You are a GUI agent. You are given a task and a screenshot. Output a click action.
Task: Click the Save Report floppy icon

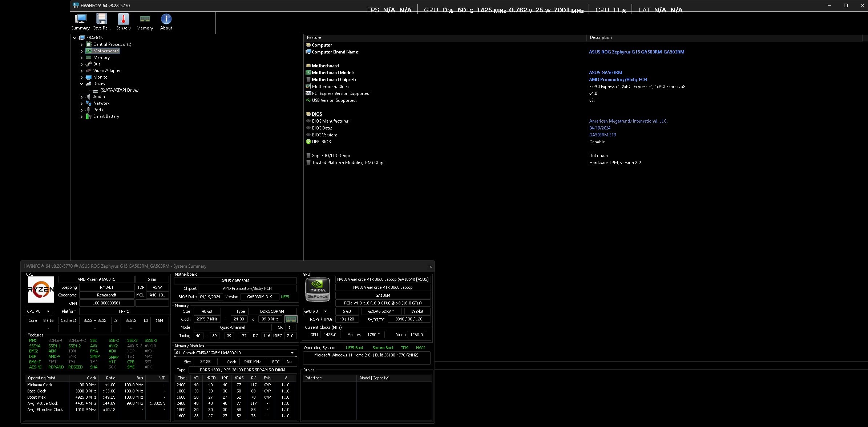[102, 22]
